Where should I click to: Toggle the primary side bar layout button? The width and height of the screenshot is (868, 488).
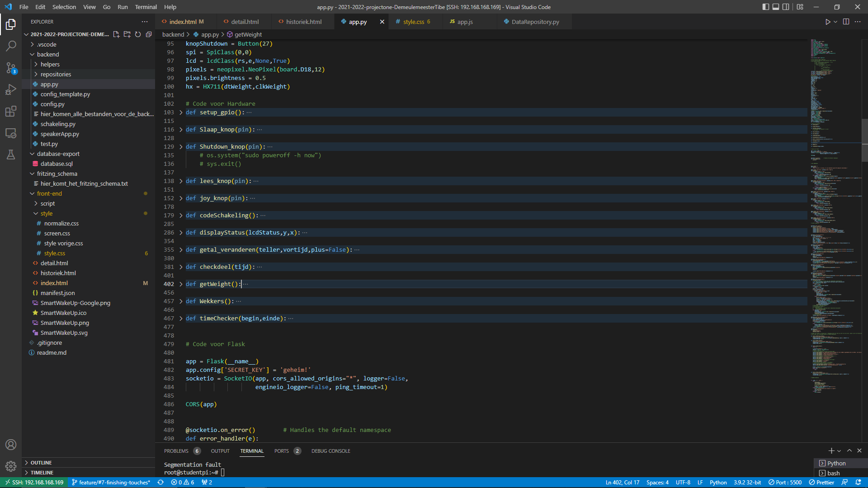(765, 7)
